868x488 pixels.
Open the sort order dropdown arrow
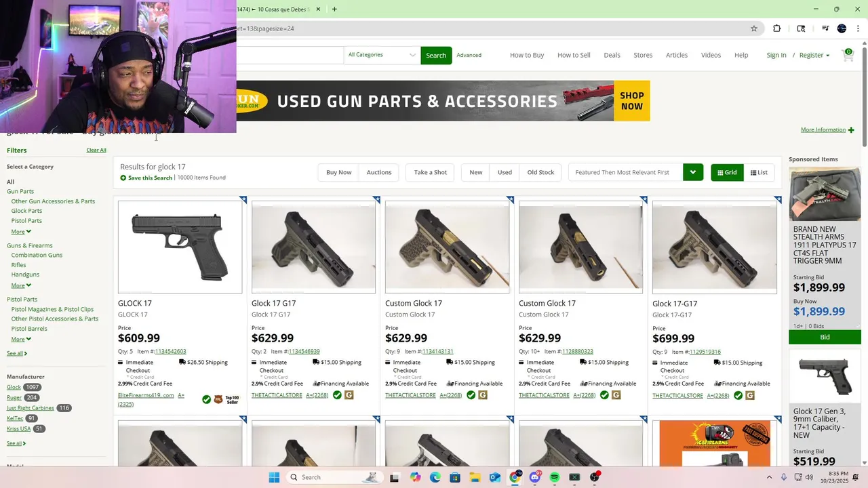click(x=693, y=172)
